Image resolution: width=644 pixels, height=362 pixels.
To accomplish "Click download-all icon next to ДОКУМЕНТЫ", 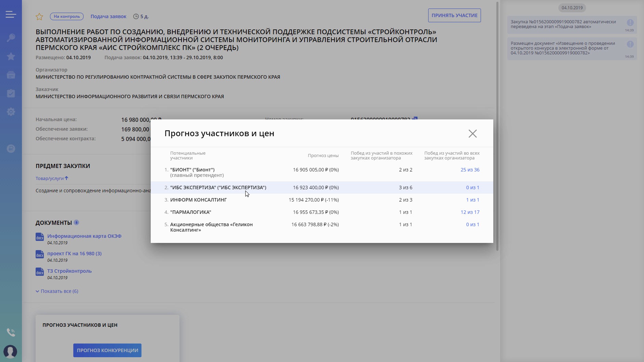I will pos(76,222).
